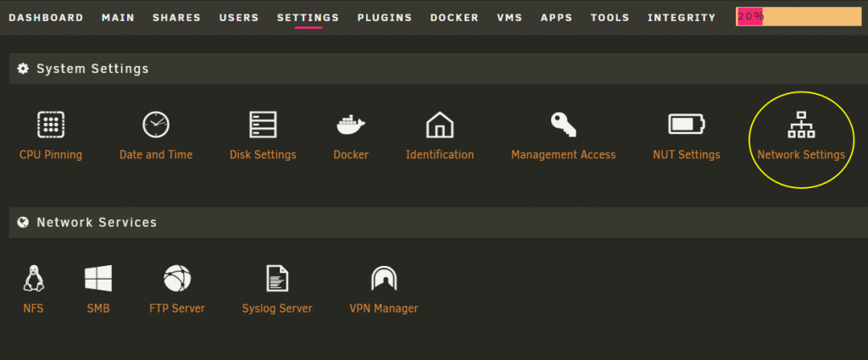
Task: Open the Integrity tab
Action: pos(682,18)
